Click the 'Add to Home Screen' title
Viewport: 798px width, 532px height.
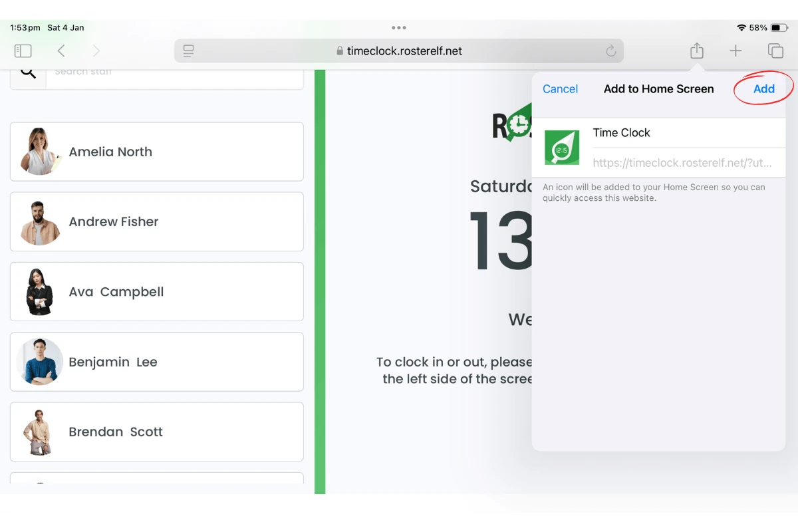(658, 89)
